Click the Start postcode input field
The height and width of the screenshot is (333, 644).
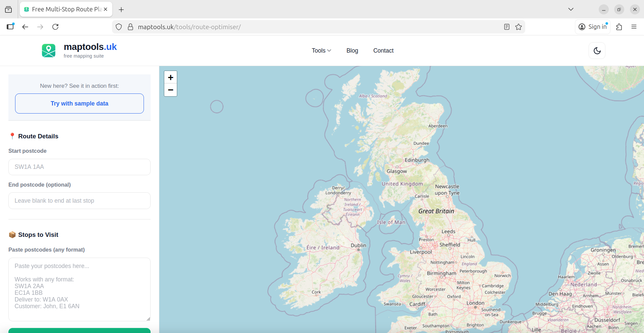click(x=79, y=167)
